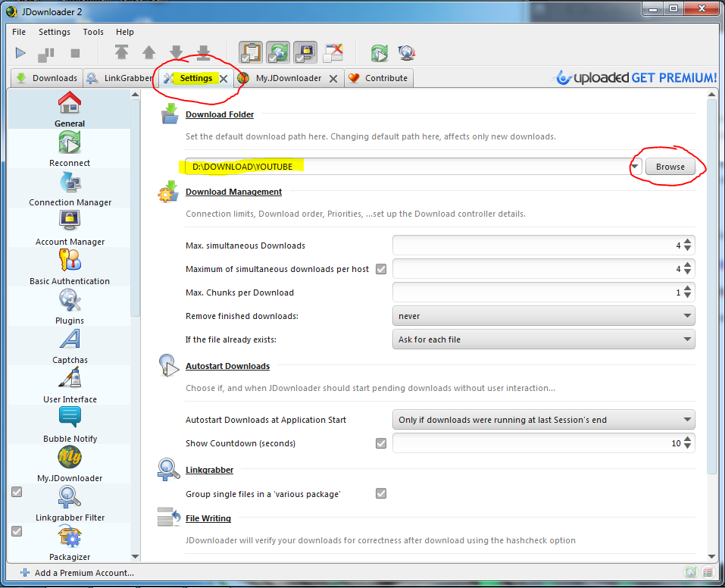The image size is (725, 588).
Task: Switch to the LinkGrabber tab
Action: [x=119, y=78]
